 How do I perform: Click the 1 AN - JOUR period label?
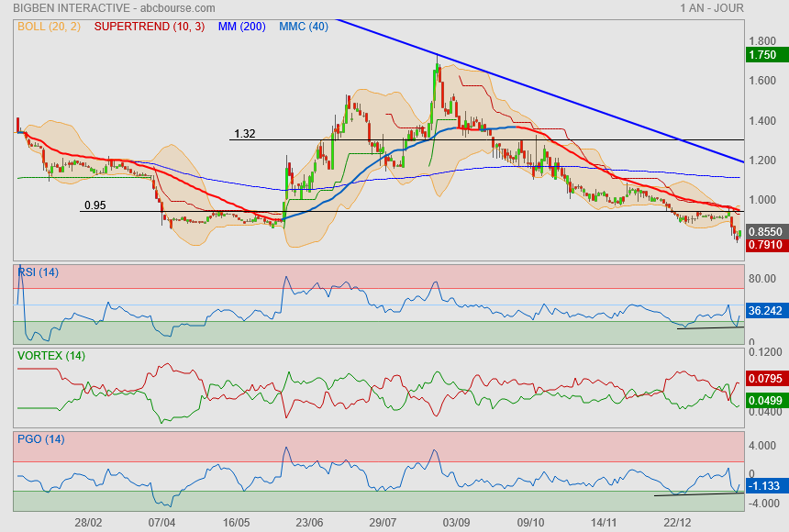[712, 8]
